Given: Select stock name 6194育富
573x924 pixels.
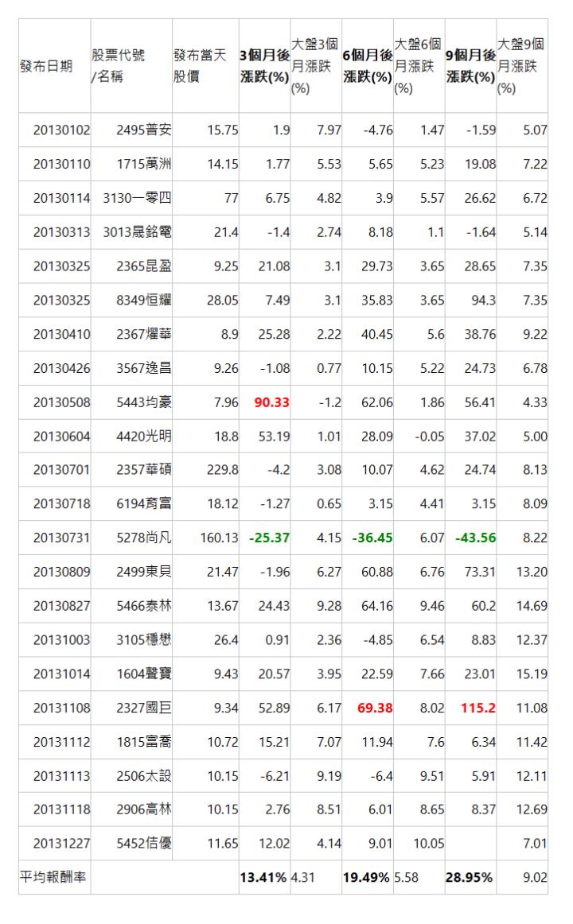Looking at the screenshot, I should 144,504.
